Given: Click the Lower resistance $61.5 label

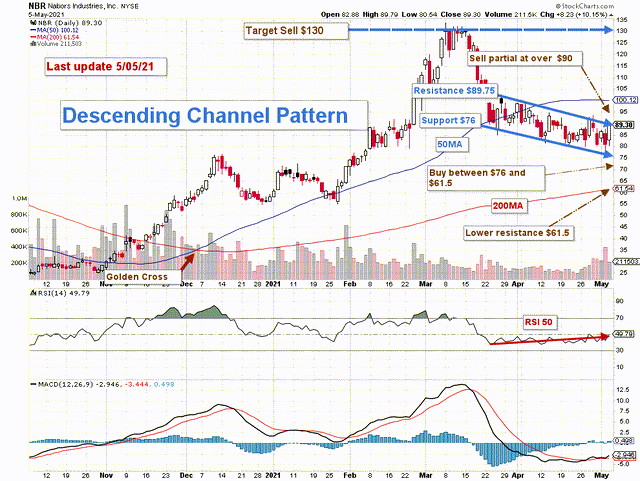Looking at the screenshot, I should pos(518,233).
